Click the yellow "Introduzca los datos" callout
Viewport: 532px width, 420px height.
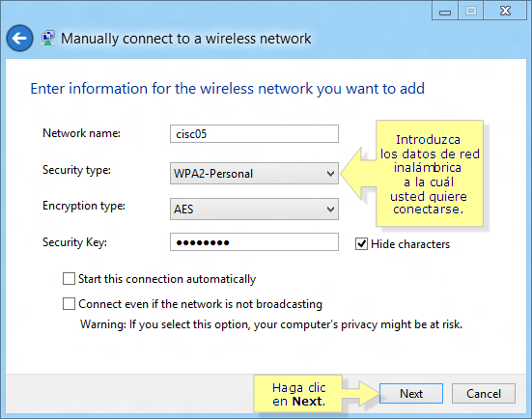coord(430,174)
